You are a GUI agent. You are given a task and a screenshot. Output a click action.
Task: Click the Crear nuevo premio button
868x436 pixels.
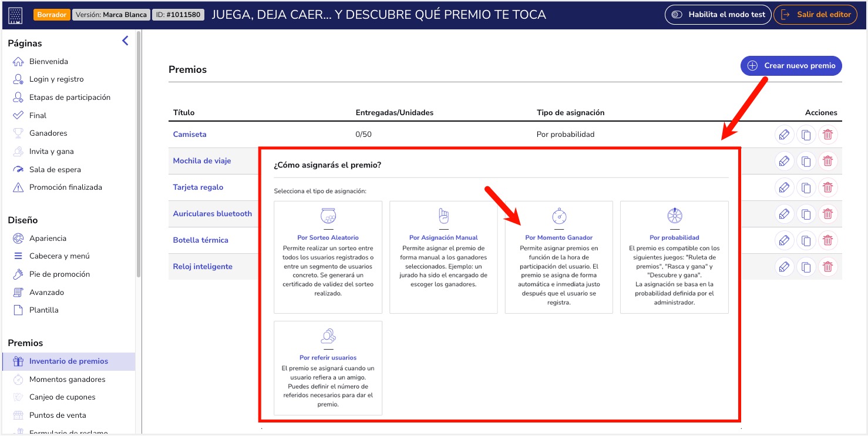pos(790,66)
